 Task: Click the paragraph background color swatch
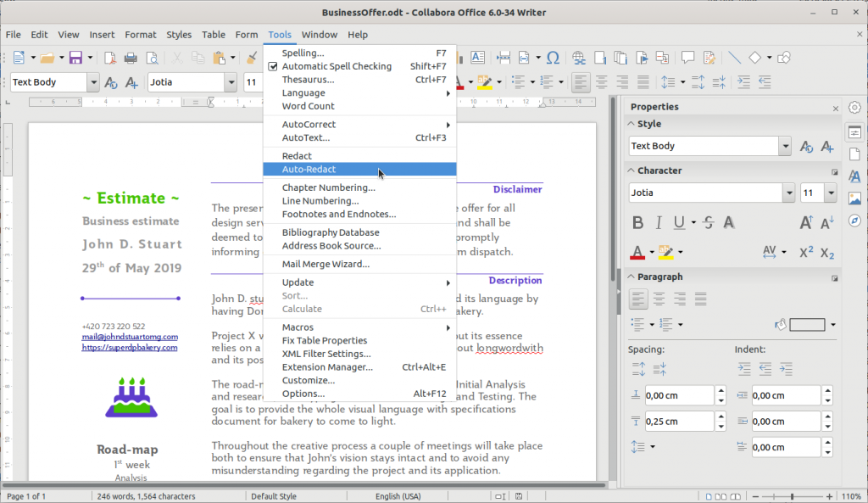coord(807,325)
